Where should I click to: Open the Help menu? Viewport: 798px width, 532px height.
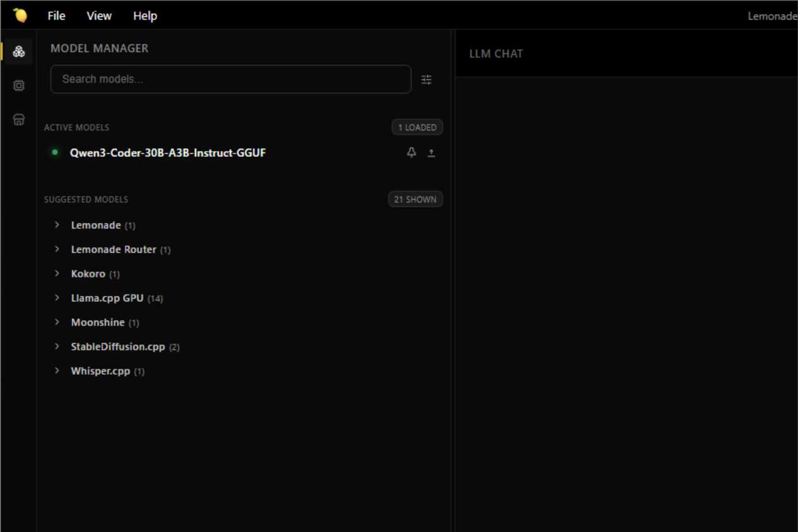[x=145, y=16]
